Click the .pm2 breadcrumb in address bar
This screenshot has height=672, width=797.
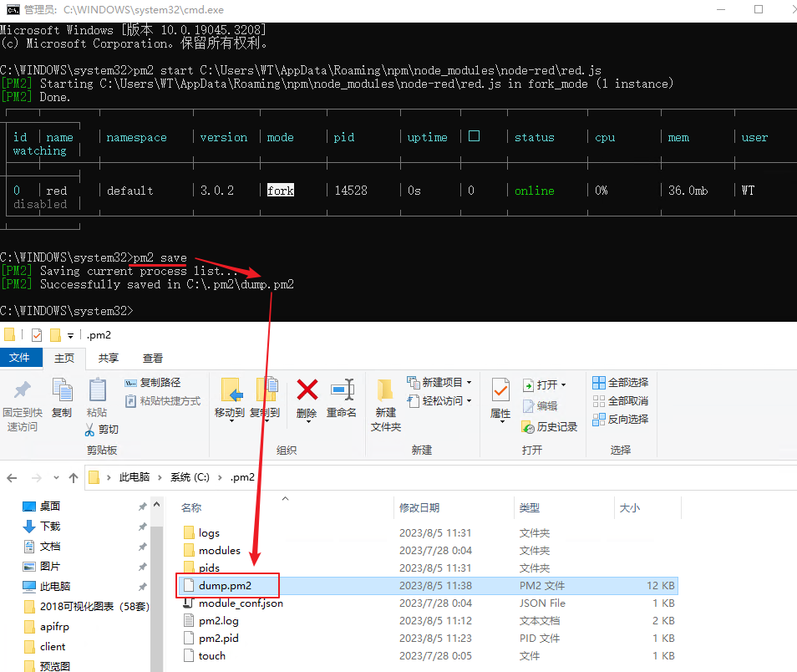[x=242, y=477]
